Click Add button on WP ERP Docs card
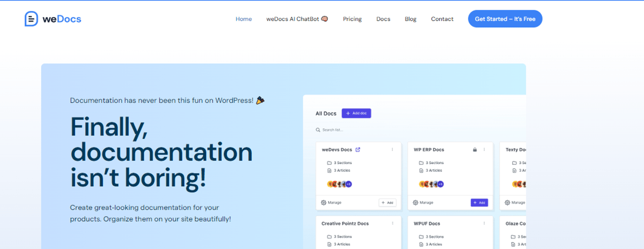This screenshot has height=249, width=644. (479, 202)
